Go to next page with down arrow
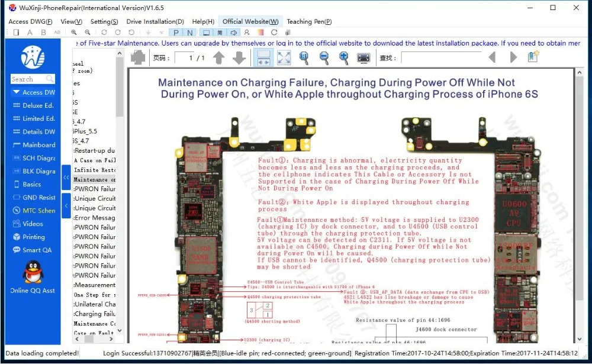Viewport: 592px width, 364px height. point(239,58)
